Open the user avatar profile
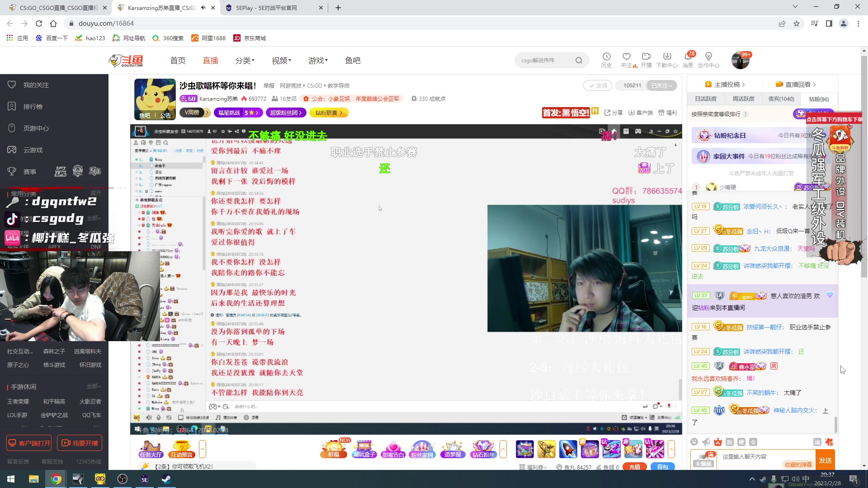Screen dimensions: 868x488 tap(741, 61)
